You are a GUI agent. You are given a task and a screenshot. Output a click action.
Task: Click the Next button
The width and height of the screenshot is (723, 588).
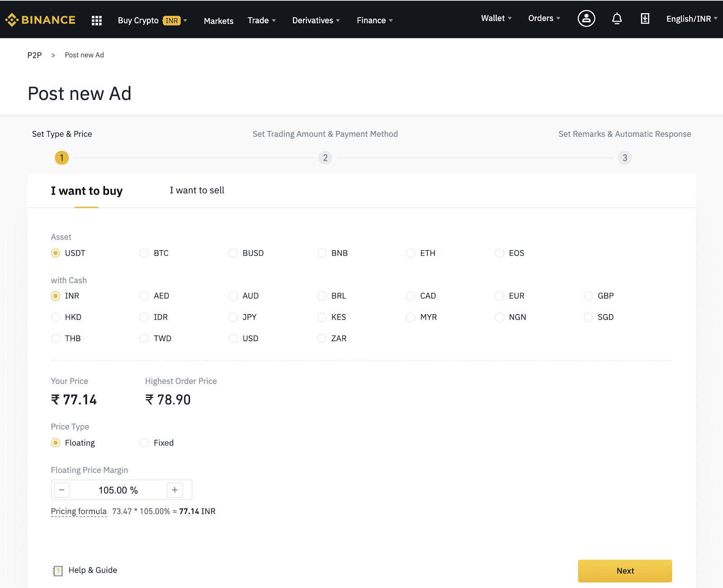click(x=625, y=571)
